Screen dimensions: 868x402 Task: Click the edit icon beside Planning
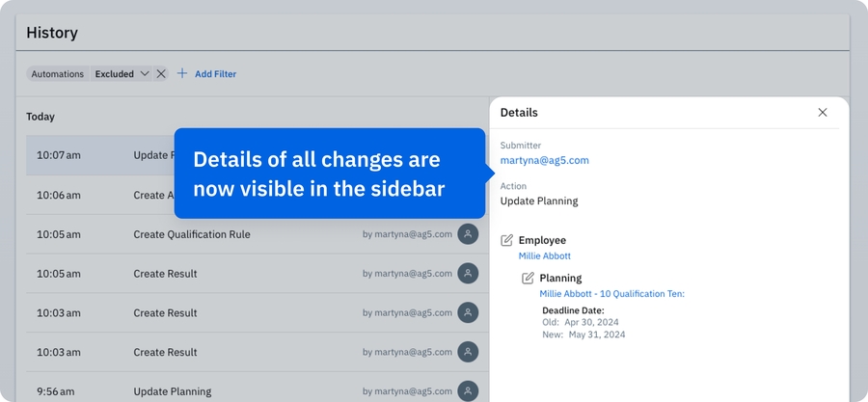tap(528, 279)
